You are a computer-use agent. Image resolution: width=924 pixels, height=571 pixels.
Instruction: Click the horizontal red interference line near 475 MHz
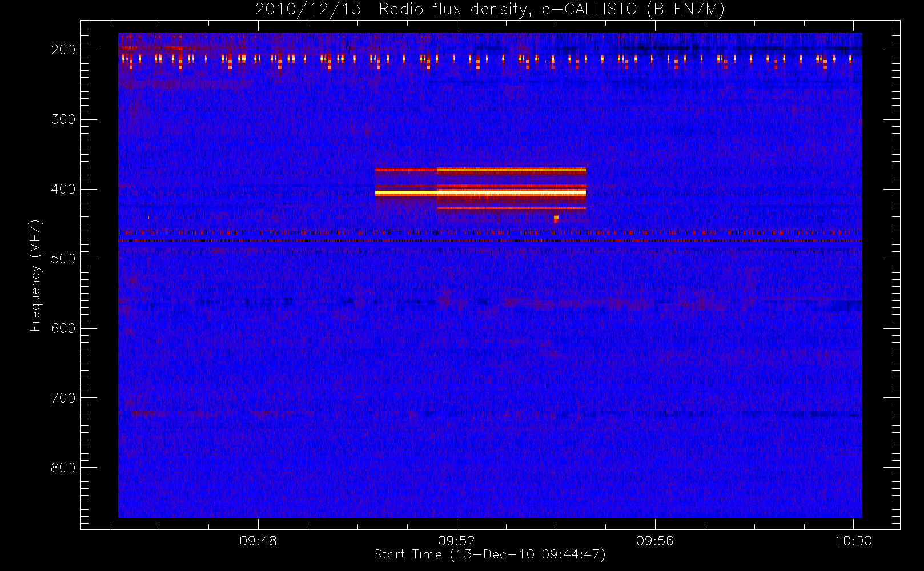[x=490, y=241]
